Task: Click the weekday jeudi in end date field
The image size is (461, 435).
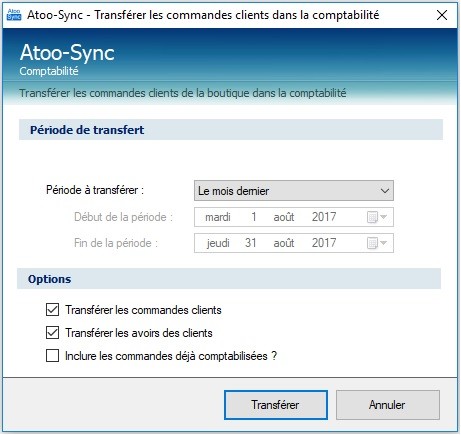Action: [218, 243]
